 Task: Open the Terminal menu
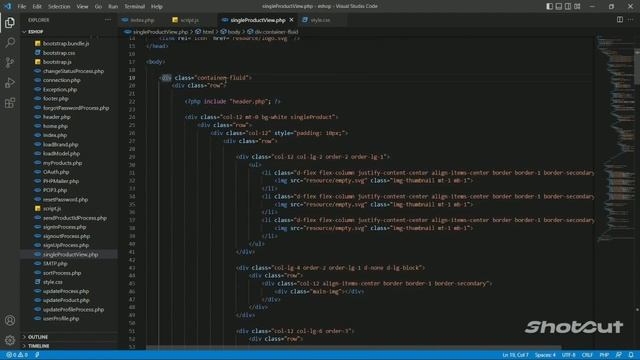(135, 7)
